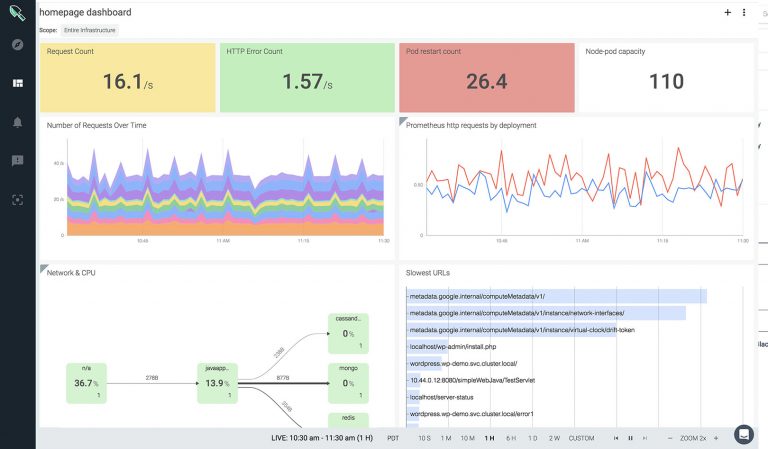Click the Sysdig shovel logo
Screen dimensions: 768x449
(x=17, y=13)
